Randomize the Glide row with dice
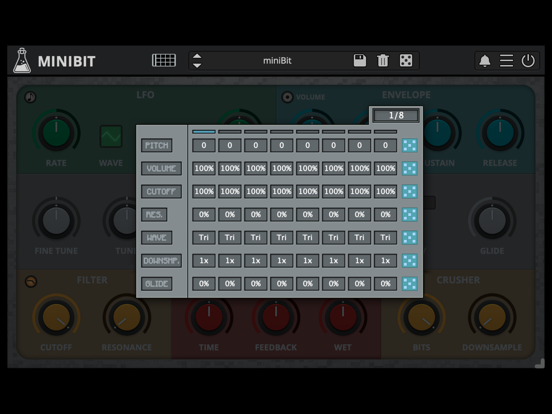 point(410,284)
